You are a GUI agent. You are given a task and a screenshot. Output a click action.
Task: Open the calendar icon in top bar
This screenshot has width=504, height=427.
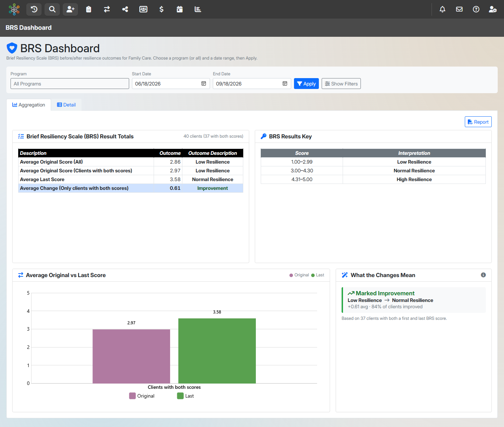coord(180,9)
